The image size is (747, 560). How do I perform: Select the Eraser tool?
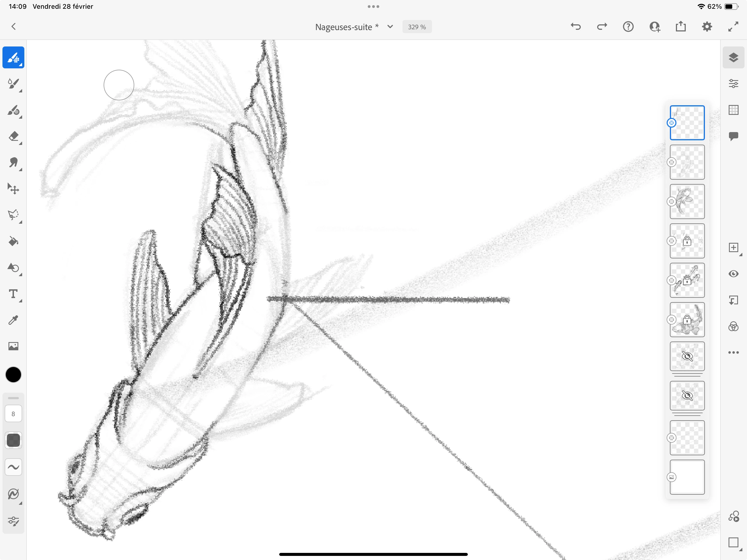(x=13, y=137)
